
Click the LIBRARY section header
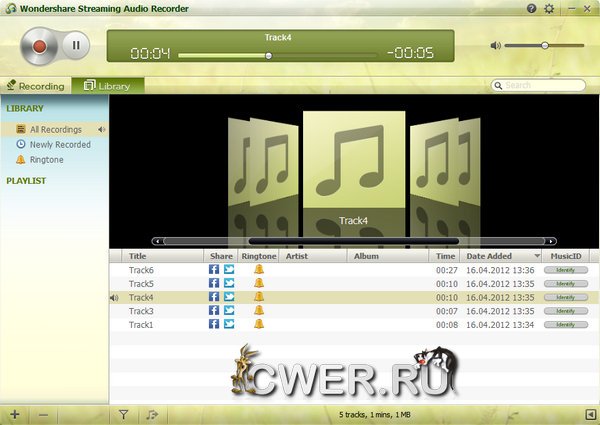click(25, 108)
